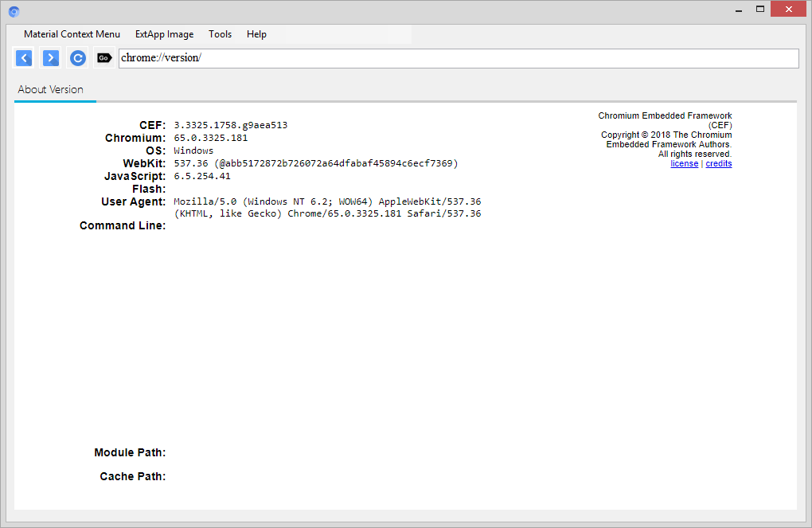Viewport: 812px width, 528px height.
Task: Click the User Agent: label
Action: 133,201
